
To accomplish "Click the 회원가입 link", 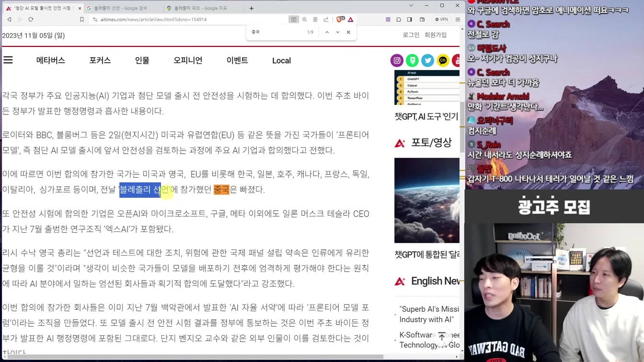I will tap(436, 35).
